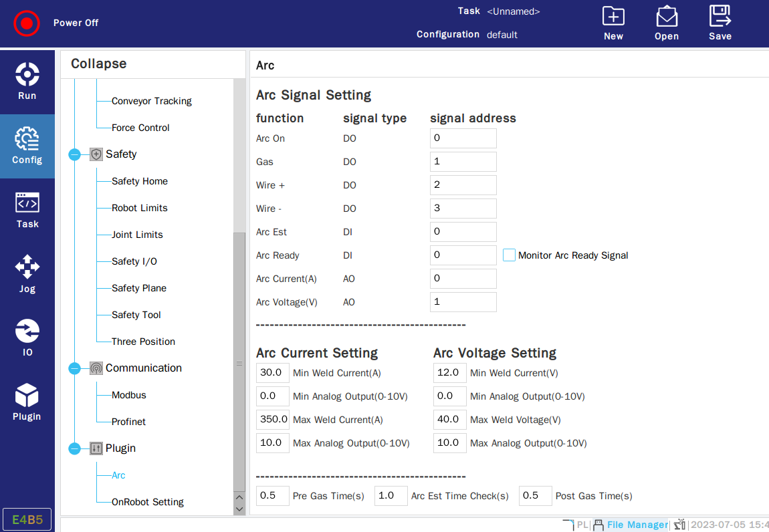Image resolution: width=769 pixels, height=532 pixels.
Task: Click the Max Weld Current(A) input field
Action: (x=272, y=420)
